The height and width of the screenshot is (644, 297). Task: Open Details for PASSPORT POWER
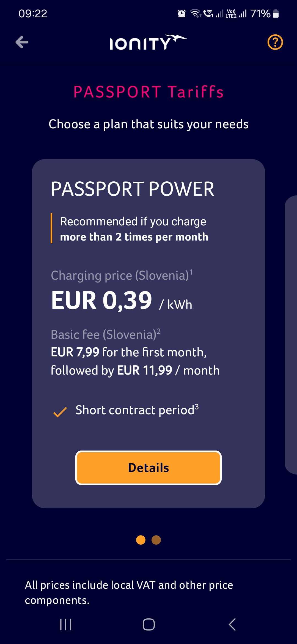[x=148, y=468]
